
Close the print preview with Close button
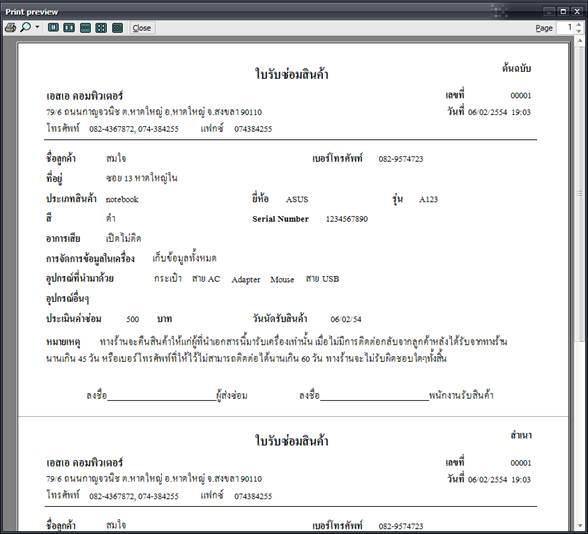point(142,28)
